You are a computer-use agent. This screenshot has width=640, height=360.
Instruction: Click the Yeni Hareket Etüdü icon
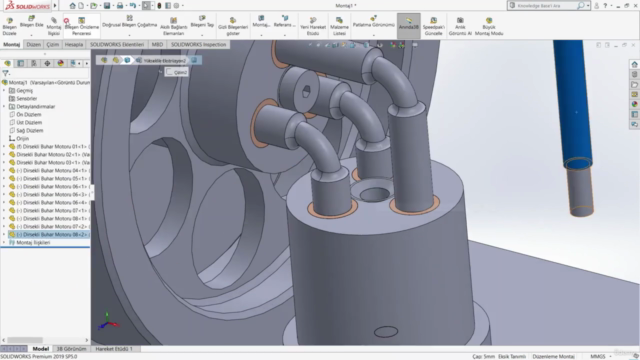click(x=313, y=20)
